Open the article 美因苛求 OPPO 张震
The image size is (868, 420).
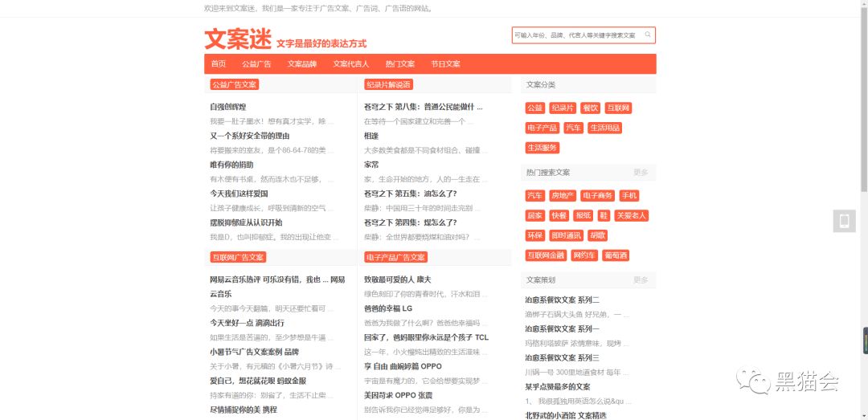tap(399, 395)
